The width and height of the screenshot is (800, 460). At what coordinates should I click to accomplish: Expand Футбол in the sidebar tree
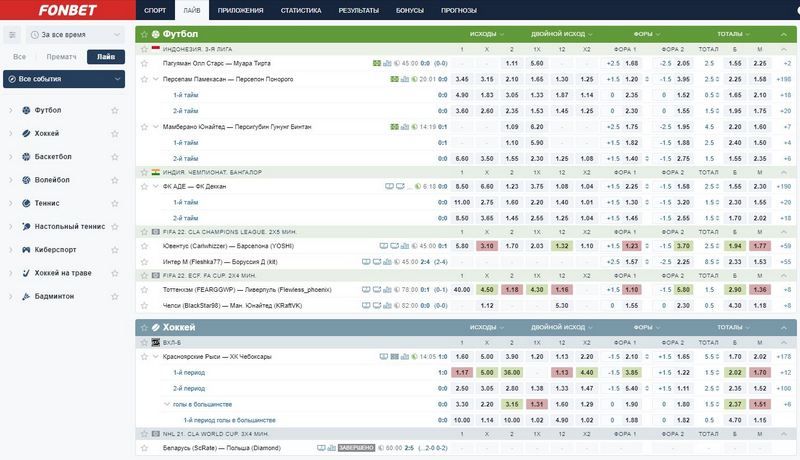11,110
